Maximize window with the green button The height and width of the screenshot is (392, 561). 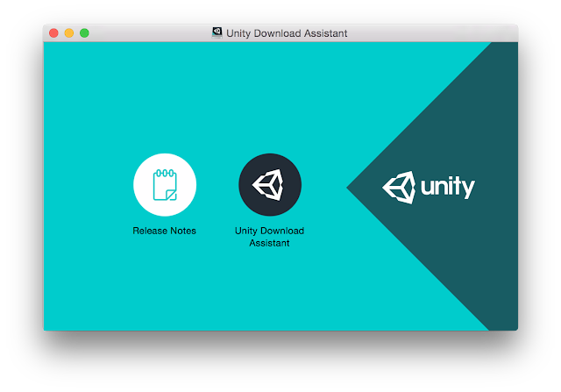click(84, 33)
